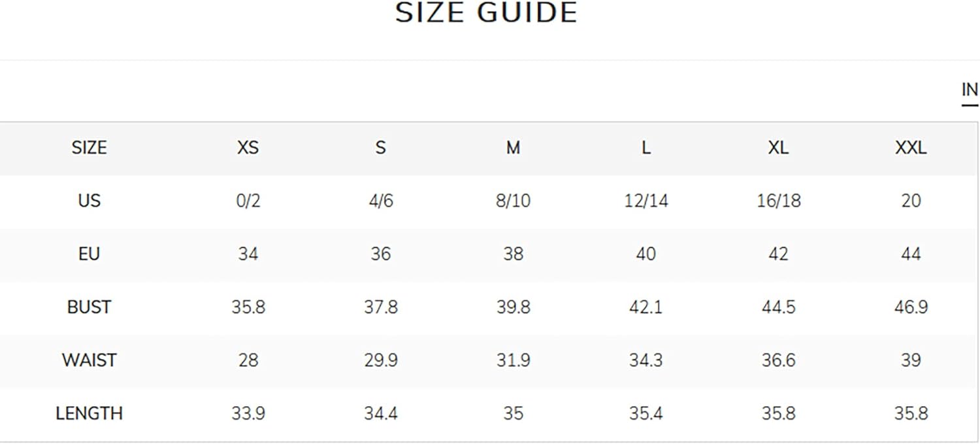Click the BUST row label
The width and height of the screenshot is (980, 444).
(89, 307)
